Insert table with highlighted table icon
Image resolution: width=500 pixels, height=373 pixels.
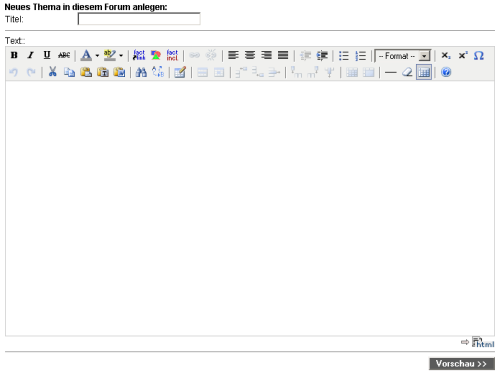[424, 72]
